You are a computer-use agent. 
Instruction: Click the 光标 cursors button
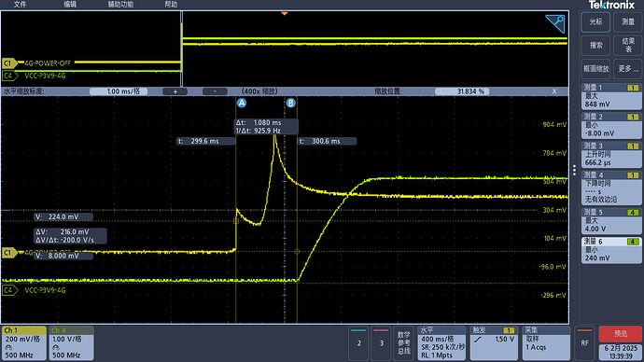pos(595,22)
